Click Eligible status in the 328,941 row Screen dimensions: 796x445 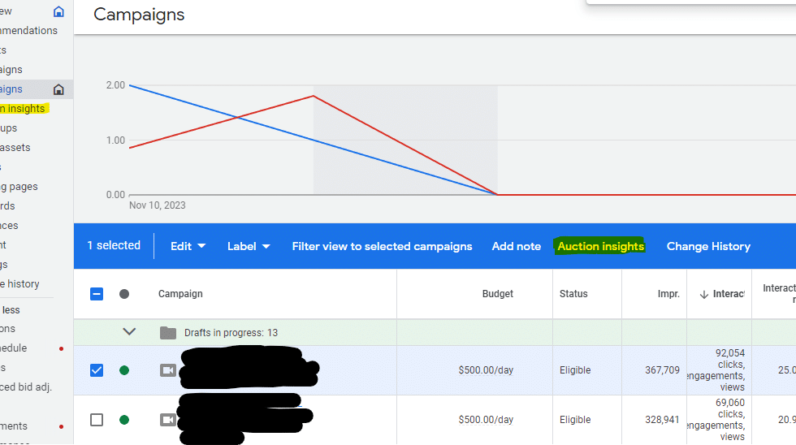click(575, 420)
